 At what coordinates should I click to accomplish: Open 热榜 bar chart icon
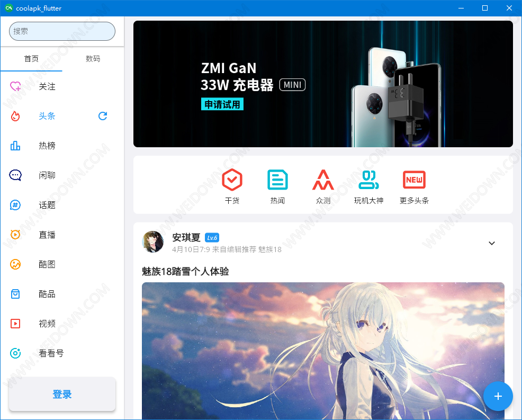pos(16,146)
